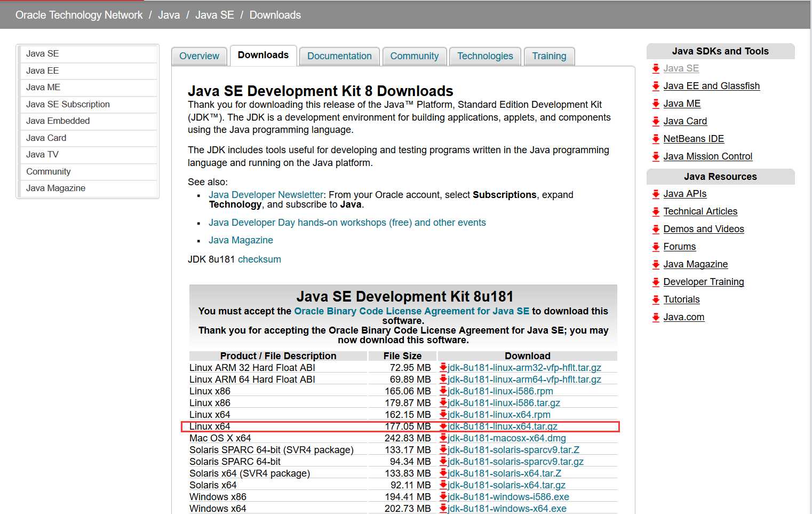The height and width of the screenshot is (514, 812).
Task: Select Java ME in left sidebar menu
Action: coord(89,87)
